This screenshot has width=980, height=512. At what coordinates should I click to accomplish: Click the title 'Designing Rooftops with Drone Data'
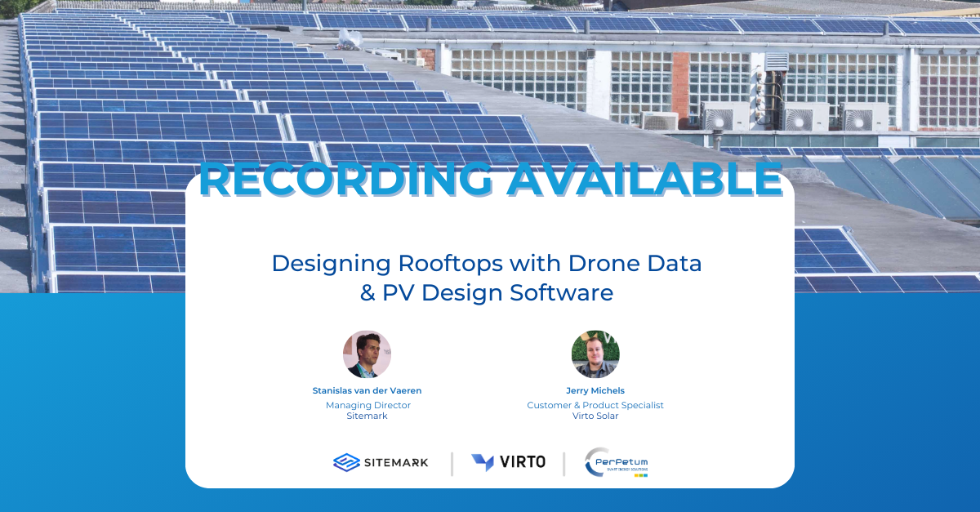(x=487, y=264)
